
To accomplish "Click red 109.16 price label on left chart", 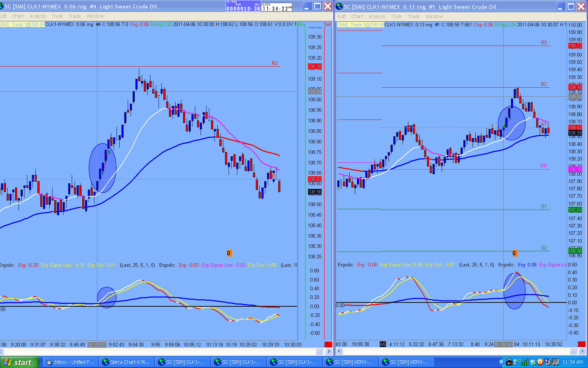I will pos(315,66).
